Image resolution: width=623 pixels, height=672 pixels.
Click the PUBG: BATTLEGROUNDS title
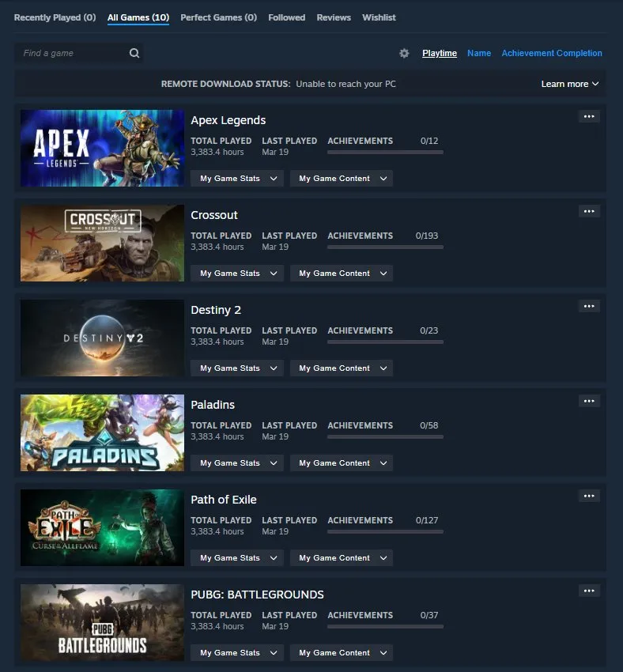coord(257,595)
